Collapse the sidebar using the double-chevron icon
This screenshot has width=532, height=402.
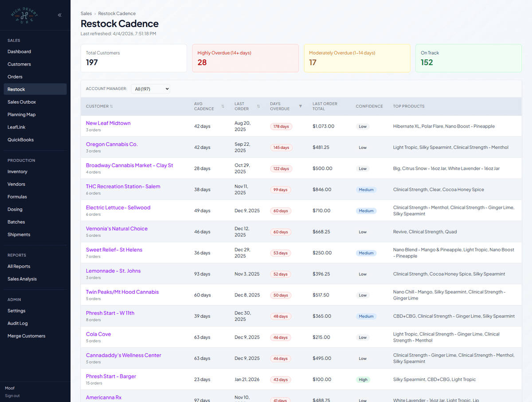click(x=59, y=15)
